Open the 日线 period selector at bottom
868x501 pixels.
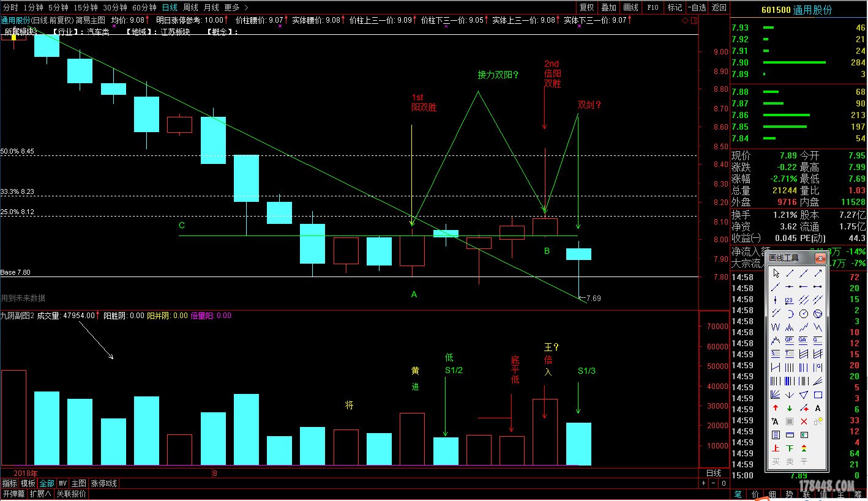coord(714,473)
